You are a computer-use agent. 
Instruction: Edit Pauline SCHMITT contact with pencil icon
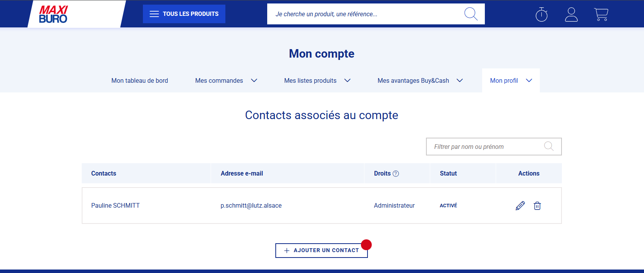pyautogui.click(x=520, y=206)
